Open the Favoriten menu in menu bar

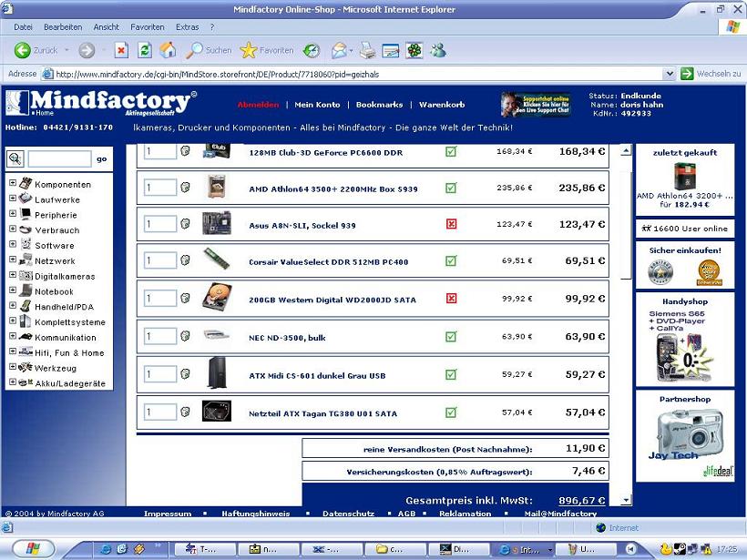pyautogui.click(x=148, y=27)
